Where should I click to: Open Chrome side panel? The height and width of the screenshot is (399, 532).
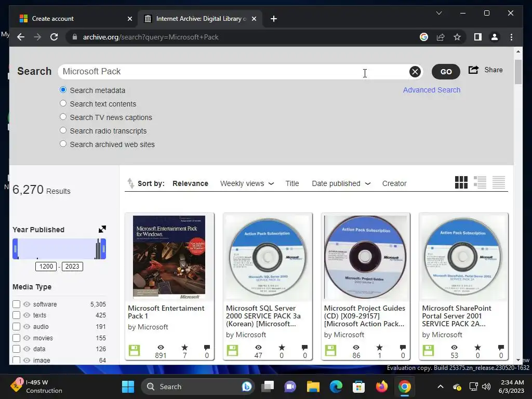[x=478, y=37]
